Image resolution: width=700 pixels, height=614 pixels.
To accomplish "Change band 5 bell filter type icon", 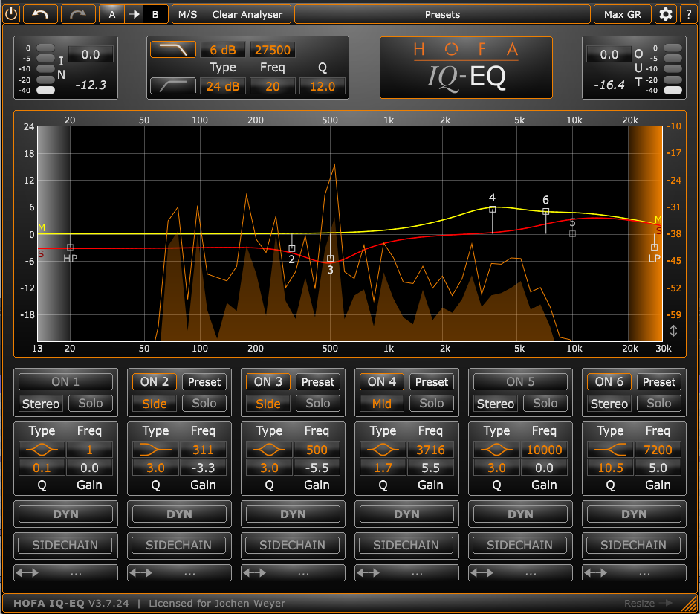I will click(x=496, y=450).
